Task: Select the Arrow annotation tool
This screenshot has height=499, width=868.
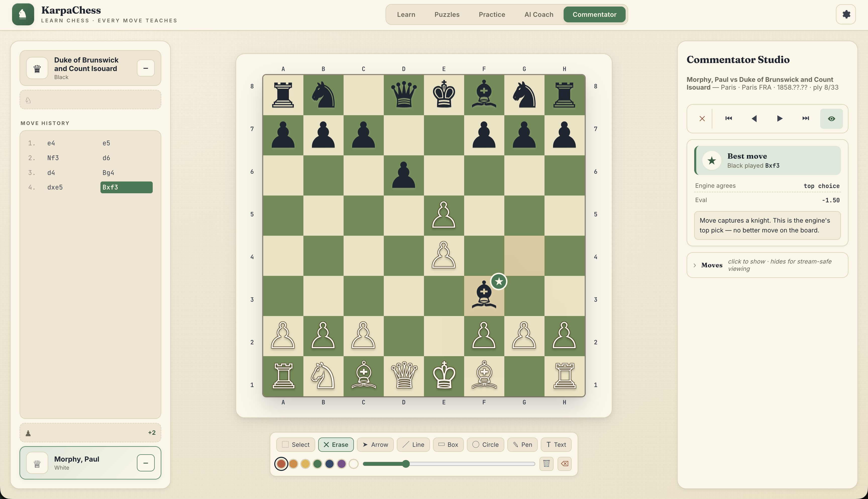Action: coord(375,445)
